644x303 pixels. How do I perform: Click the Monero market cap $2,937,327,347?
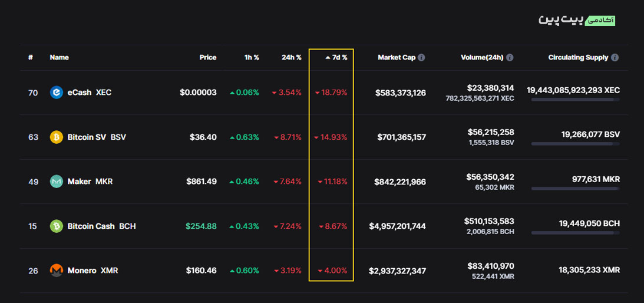click(x=397, y=271)
